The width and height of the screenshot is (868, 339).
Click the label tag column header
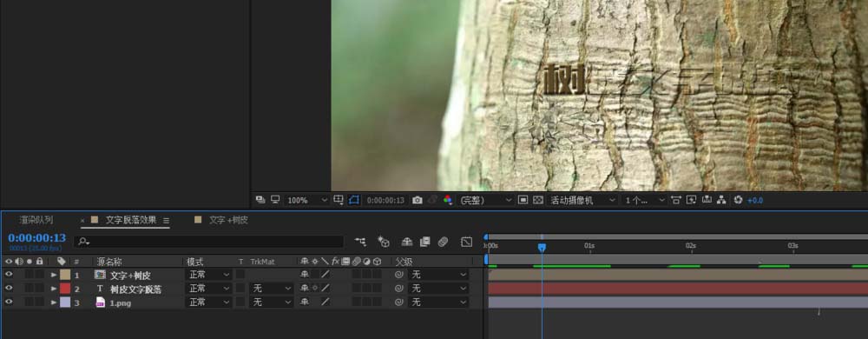[x=62, y=262]
